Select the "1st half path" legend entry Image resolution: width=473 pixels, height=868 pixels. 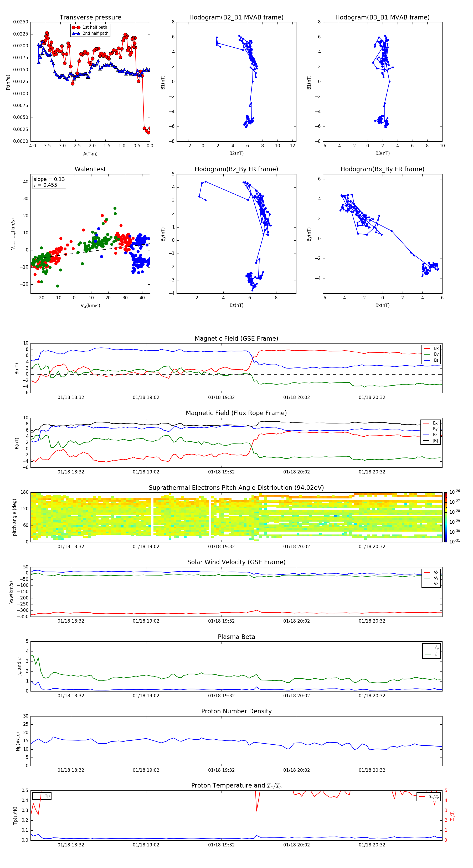90,27
